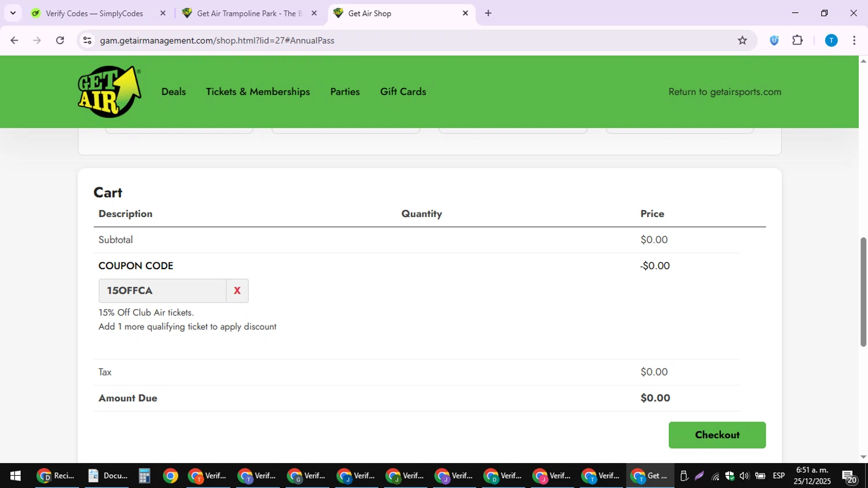
Task: Click the coupon code field showing 15OFFCA
Action: pos(162,291)
